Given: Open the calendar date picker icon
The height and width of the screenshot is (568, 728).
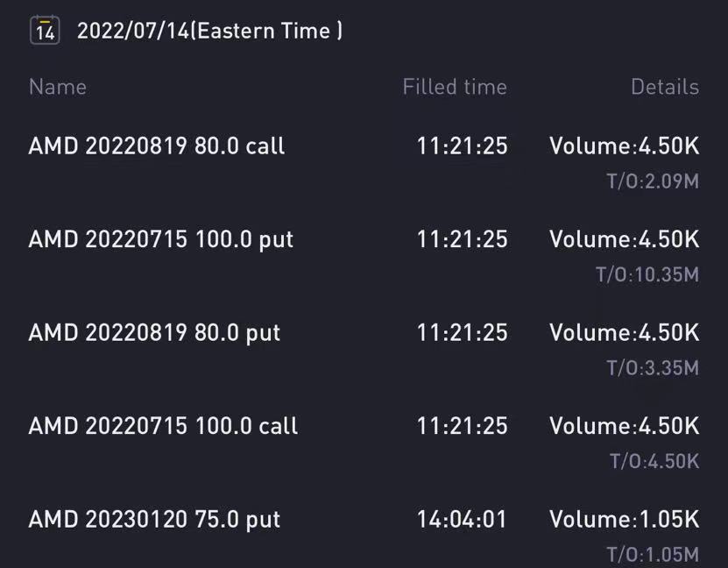Looking at the screenshot, I should [45, 30].
